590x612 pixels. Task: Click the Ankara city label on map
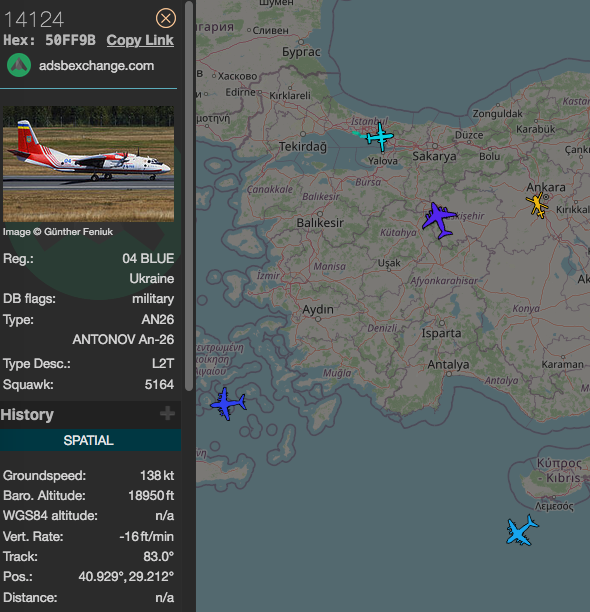(x=546, y=187)
